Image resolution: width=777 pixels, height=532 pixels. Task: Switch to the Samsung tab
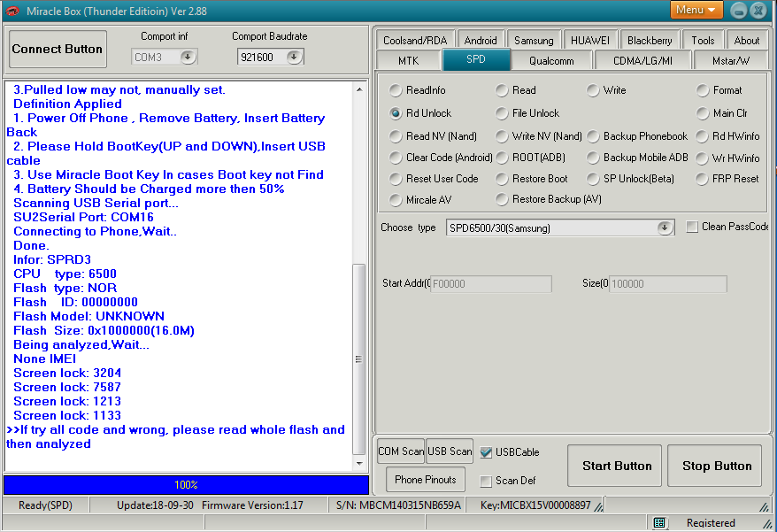point(534,40)
